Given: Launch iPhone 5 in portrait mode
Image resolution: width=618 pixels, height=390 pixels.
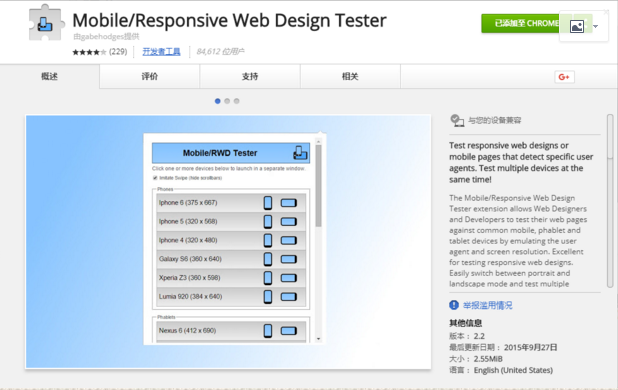Looking at the screenshot, I should pos(268,221).
